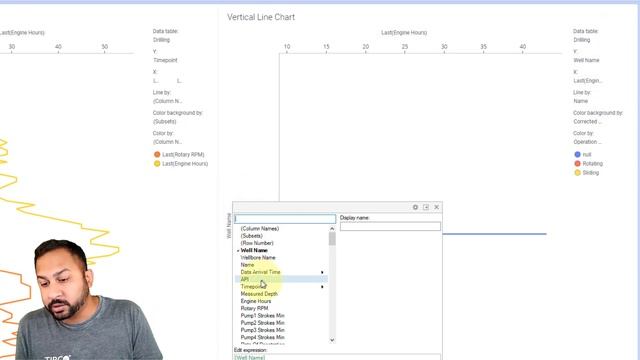Click the yellow Last(Engine Hours) swatch
Image resolution: width=640 pixels, height=360 pixels.
(157, 164)
